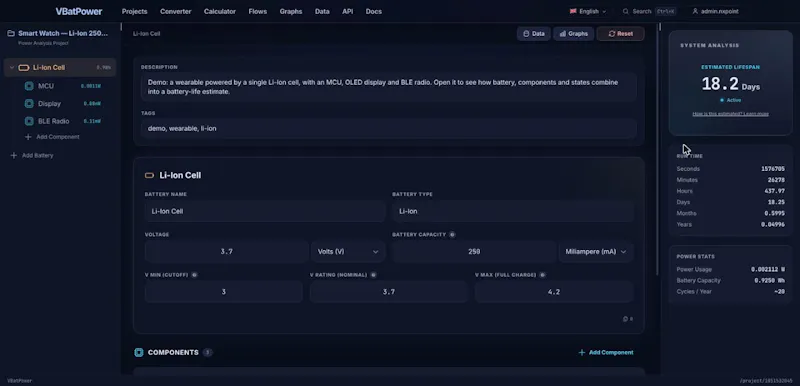Open the Graphs page from top navigation
Screen dimensions: 800x386
pyautogui.click(x=291, y=11)
